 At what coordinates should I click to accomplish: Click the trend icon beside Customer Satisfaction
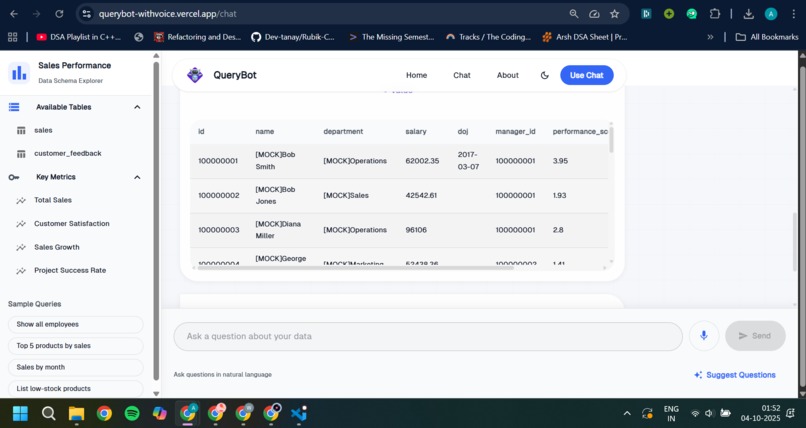point(21,224)
